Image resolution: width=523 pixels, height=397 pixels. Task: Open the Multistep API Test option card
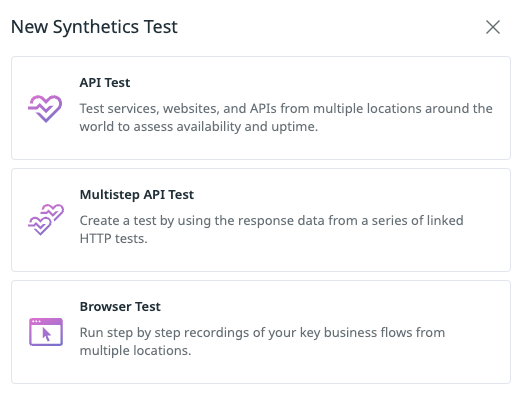pyautogui.click(x=261, y=220)
